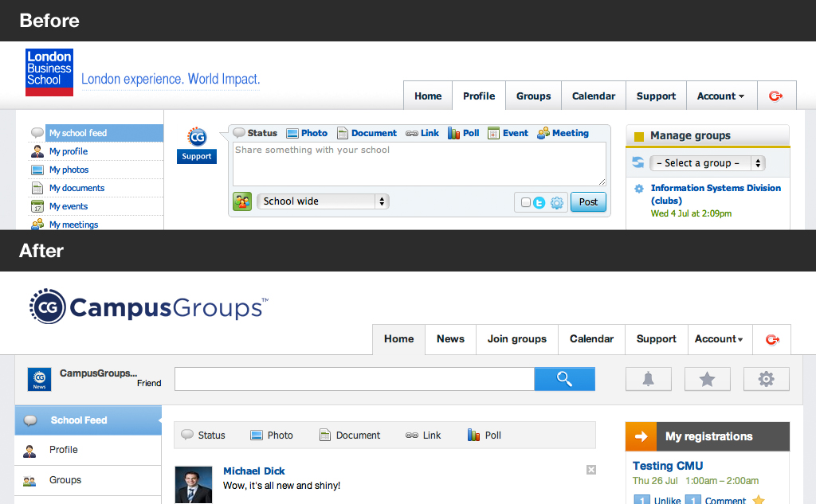Dismiss Michael Dick post with X
Image resolution: width=816 pixels, height=504 pixels.
click(x=591, y=471)
